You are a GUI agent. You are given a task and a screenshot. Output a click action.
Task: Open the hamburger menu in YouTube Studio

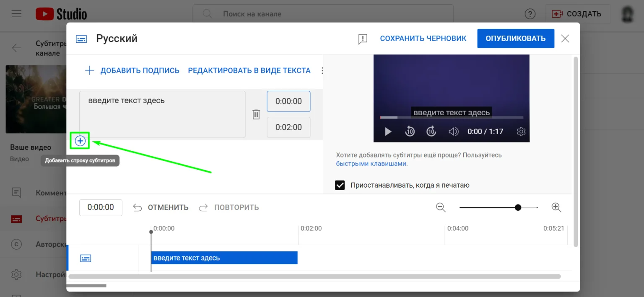point(17,14)
